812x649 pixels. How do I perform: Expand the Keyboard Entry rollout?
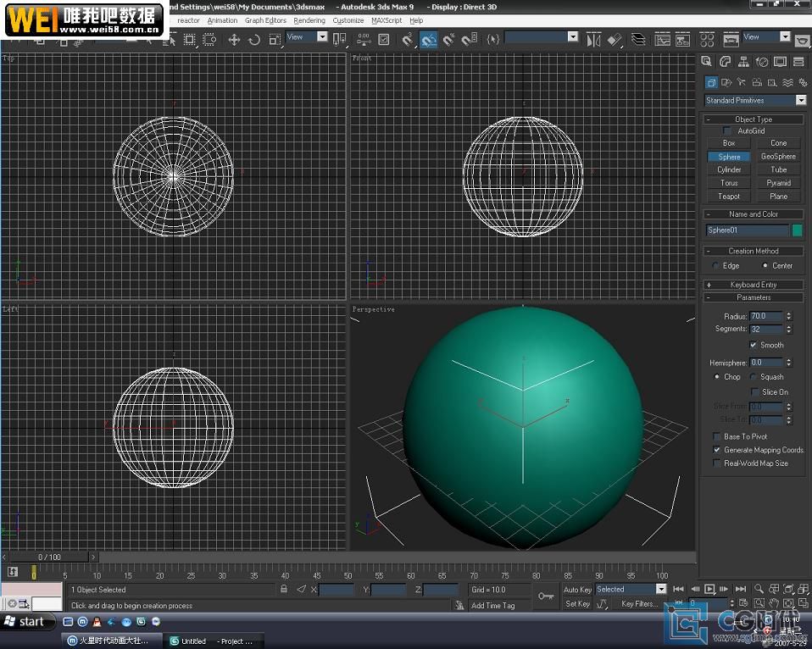(x=753, y=285)
